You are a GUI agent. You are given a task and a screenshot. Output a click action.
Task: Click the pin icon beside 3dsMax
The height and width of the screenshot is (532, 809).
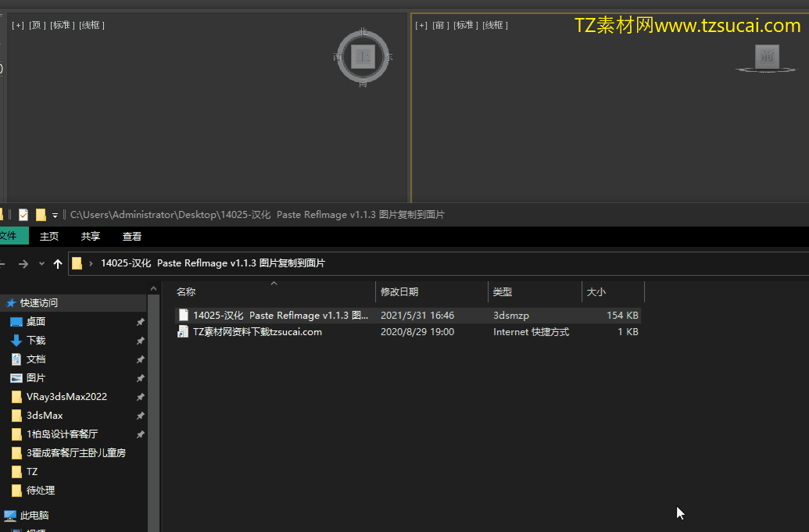click(141, 416)
